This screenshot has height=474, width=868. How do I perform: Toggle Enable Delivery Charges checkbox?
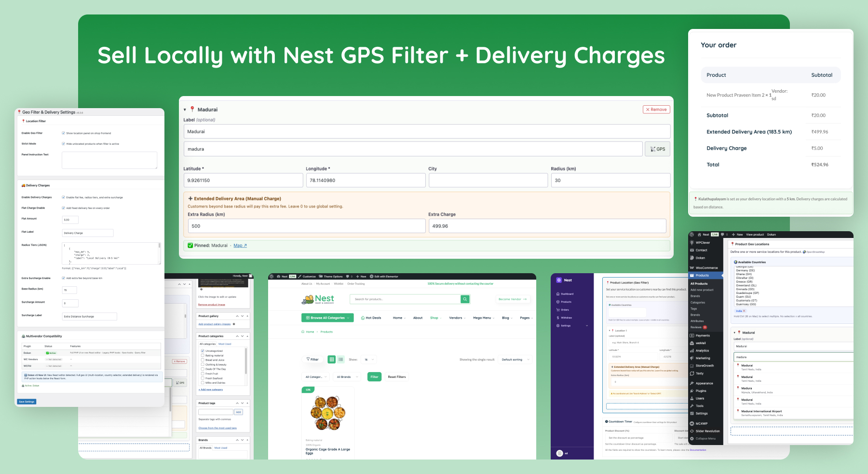63,197
